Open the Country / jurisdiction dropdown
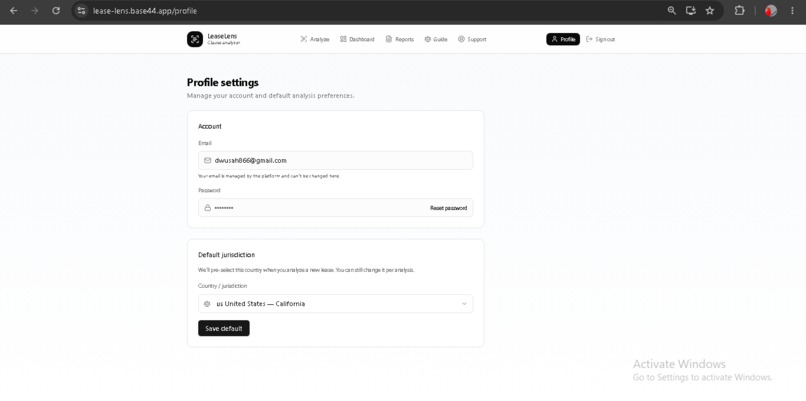806x401 pixels. pyautogui.click(x=335, y=304)
